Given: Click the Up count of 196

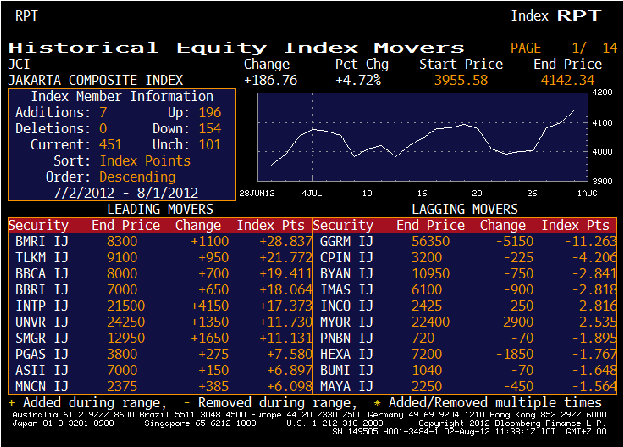Looking at the screenshot, I should click(209, 112).
